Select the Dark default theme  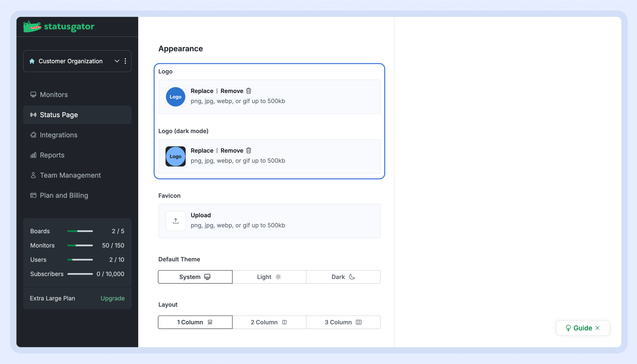click(x=343, y=277)
